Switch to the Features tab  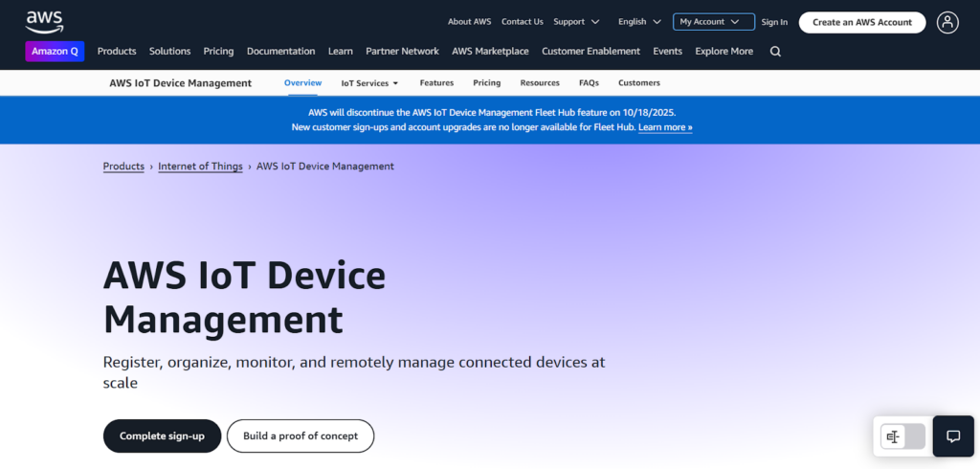(436, 83)
